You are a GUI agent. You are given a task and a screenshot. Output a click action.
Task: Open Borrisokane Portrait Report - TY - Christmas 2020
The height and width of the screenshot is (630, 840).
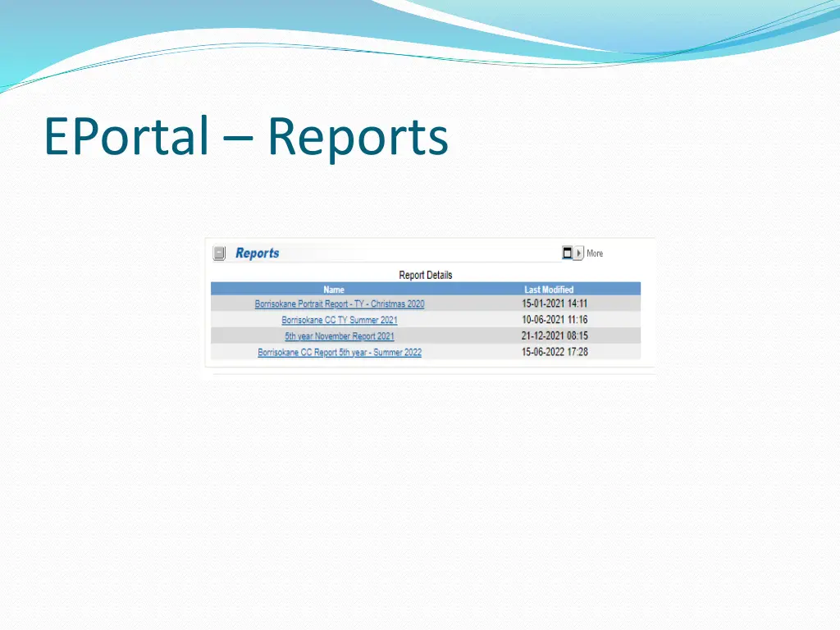[x=340, y=304]
